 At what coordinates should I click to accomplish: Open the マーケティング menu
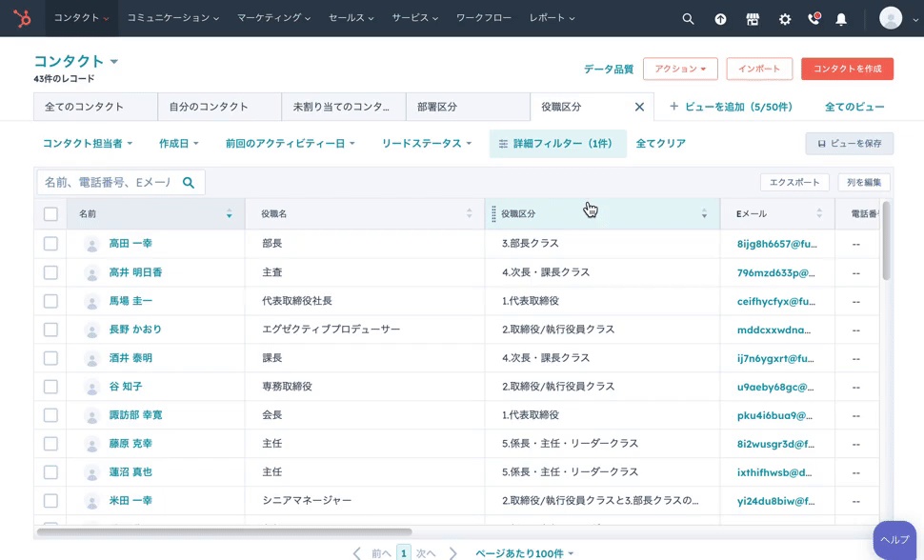[274, 18]
